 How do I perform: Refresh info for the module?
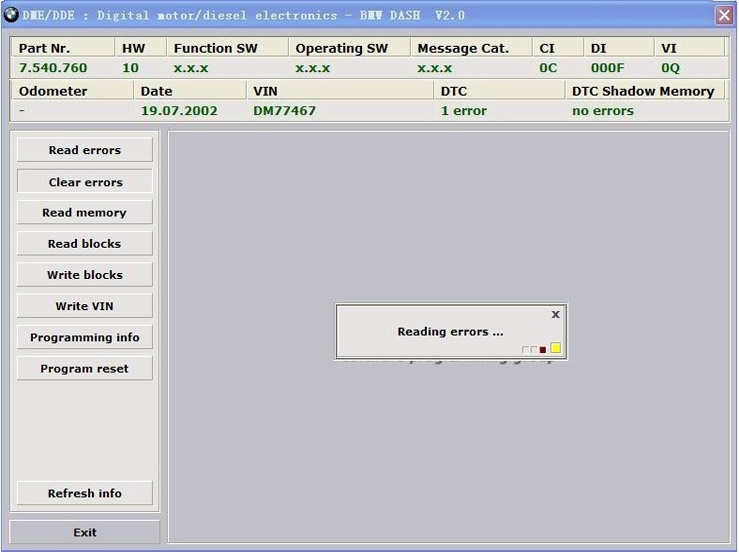85,493
